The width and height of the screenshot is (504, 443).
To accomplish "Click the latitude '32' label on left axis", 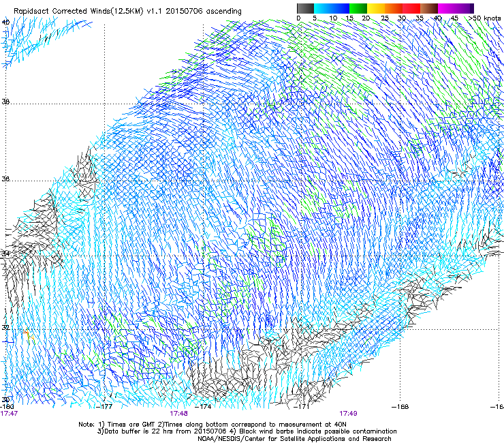I will (5, 328).
